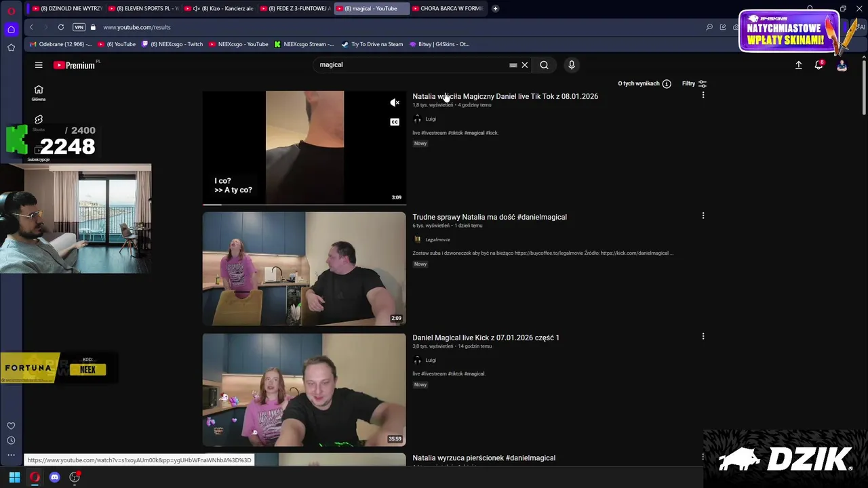Open a new browser tab with plus

pyautogui.click(x=495, y=8)
